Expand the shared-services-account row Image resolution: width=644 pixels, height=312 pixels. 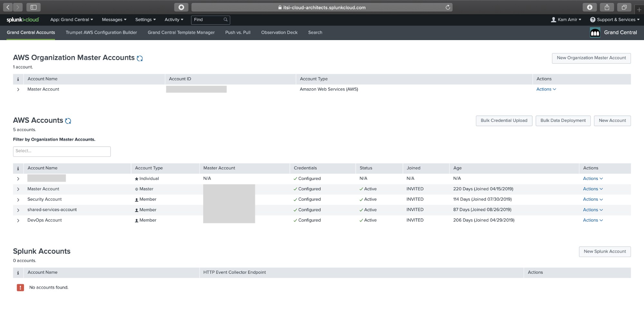(18, 210)
